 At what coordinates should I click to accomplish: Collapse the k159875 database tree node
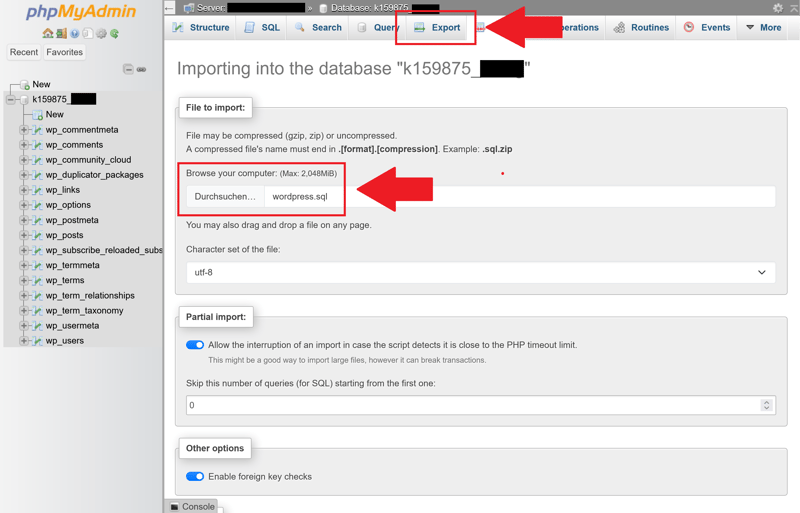(10, 99)
